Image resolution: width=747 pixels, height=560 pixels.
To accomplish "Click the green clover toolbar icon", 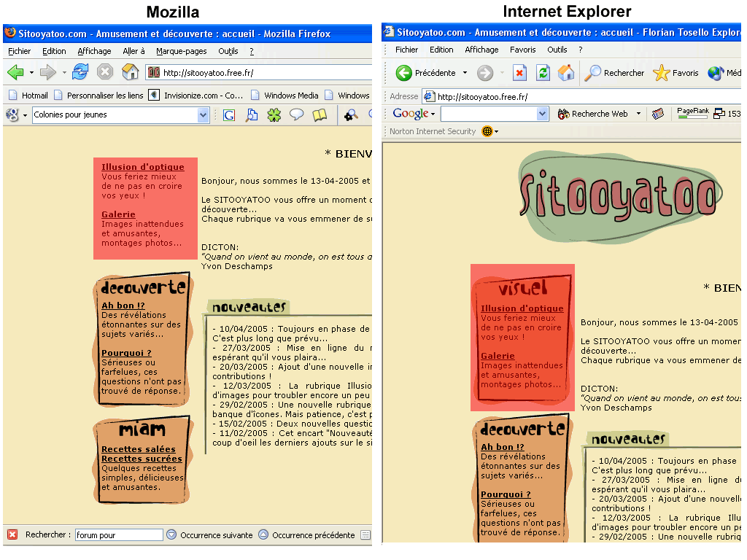I will pos(274,114).
